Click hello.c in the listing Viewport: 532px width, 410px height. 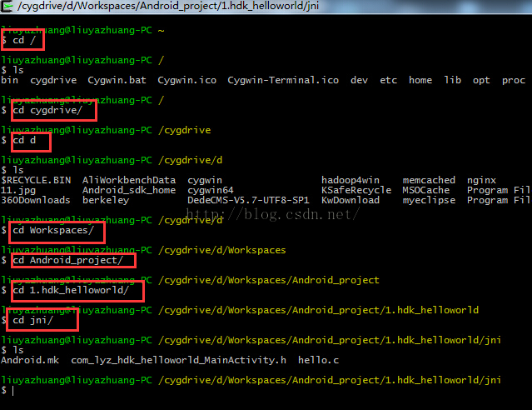[x=318, y=360]
